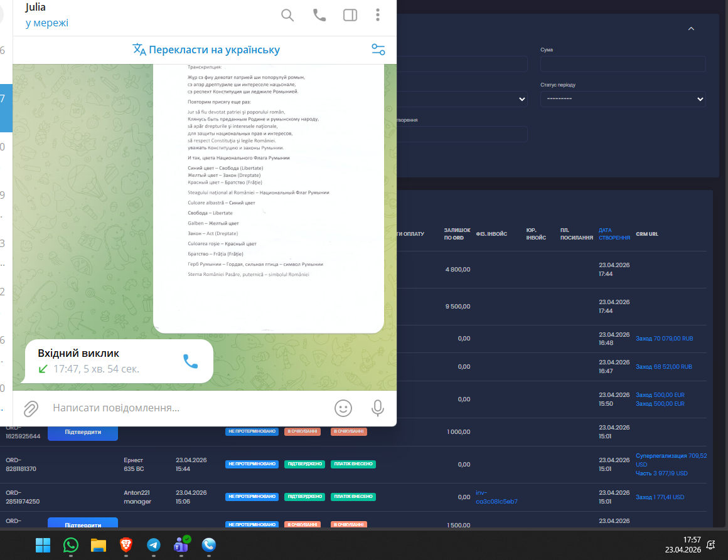Click the ORD-8281181370 order ID

tap(21, 465)
